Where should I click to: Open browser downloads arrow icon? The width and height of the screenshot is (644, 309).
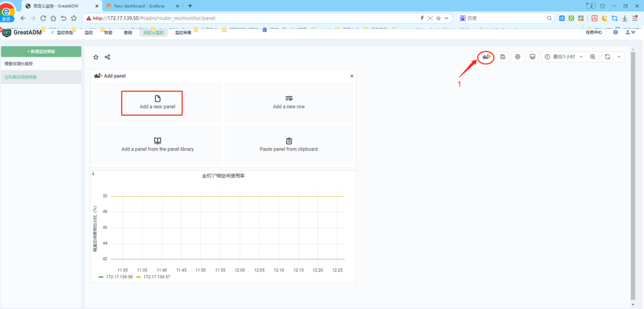pyautogui.click(x=625, y=18)
